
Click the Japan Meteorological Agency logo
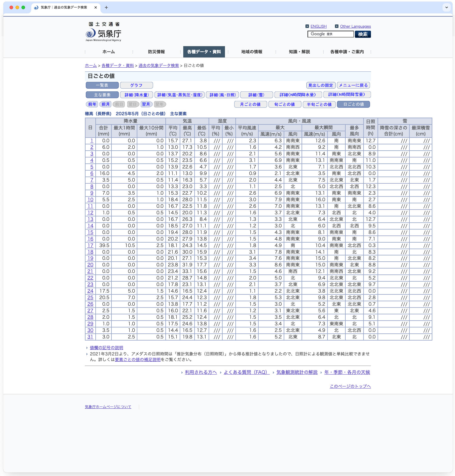pos(103,32)
